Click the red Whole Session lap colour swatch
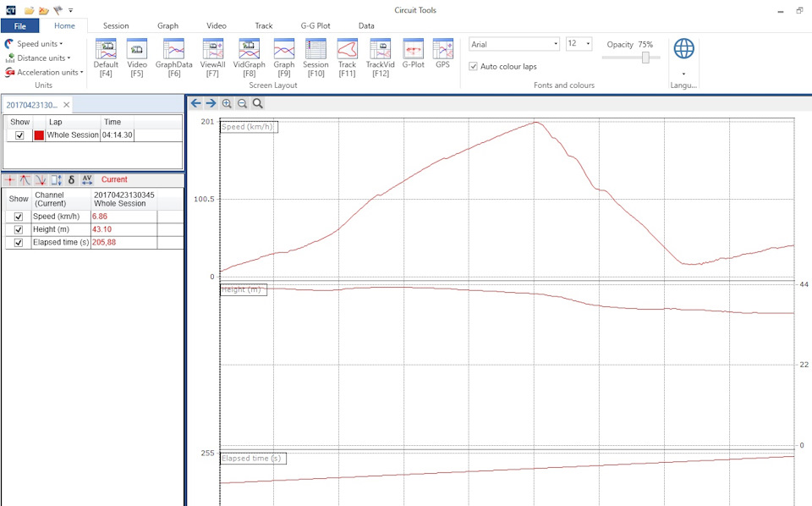The width and height of the screenshot is (812, 506). point(39,135)
